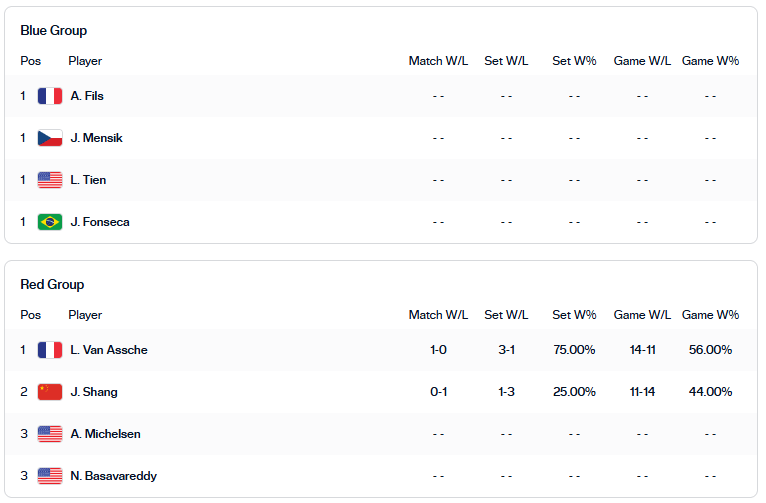Viewport: 766px width, 503px height.
Task: Click the French flag next to L. Van Assche
Action: tap(50, 350)
